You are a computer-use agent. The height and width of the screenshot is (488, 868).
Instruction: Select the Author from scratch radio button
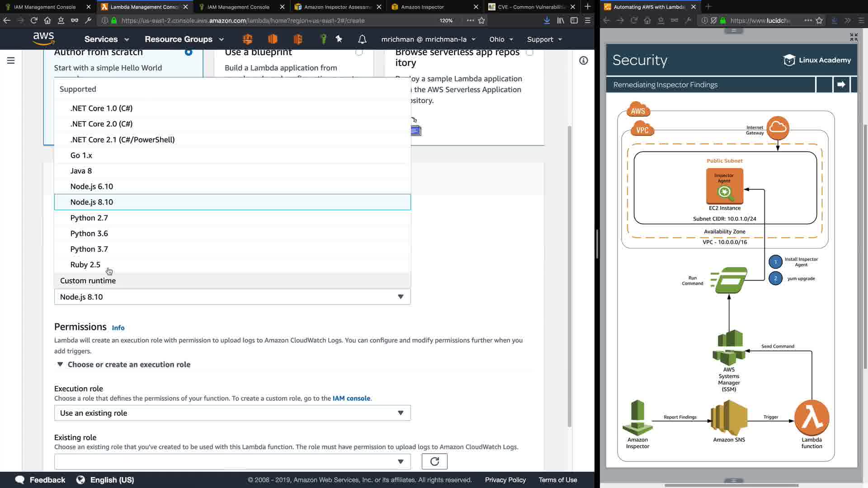pos(189,52)
